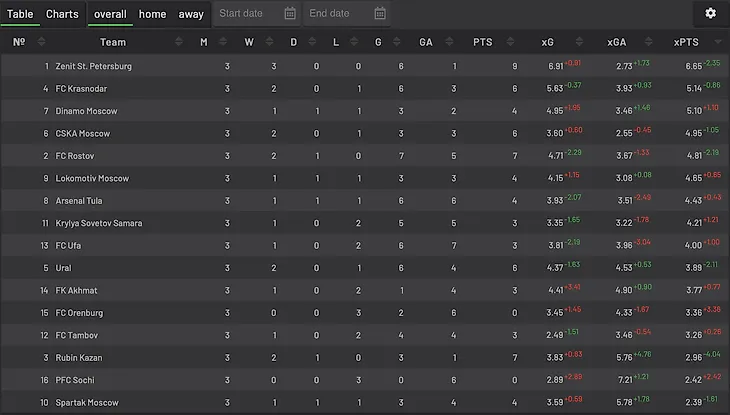The image size is (730, 415).
Task: Sort by the № column arrows
Action: 41,42
